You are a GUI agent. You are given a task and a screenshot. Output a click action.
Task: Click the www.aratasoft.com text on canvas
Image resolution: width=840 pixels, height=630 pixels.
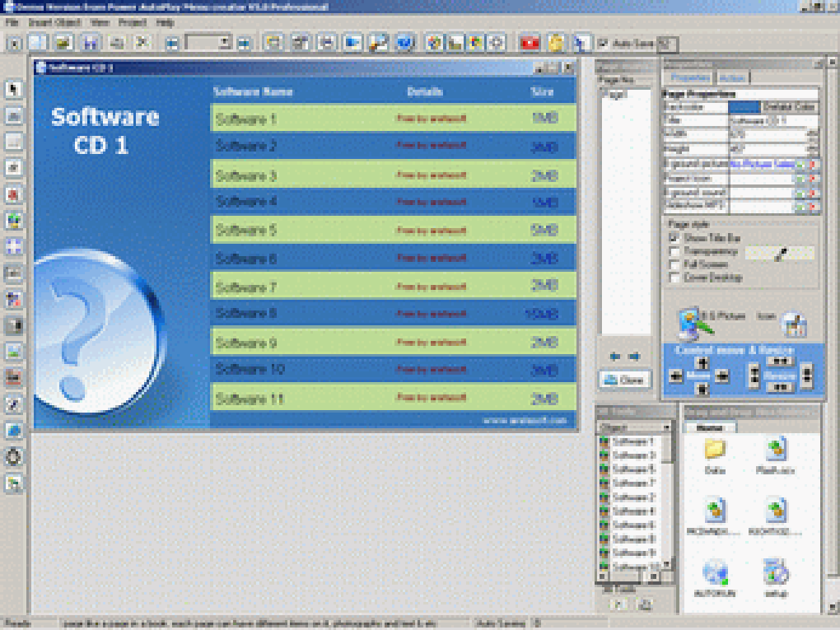(x=525, y=421)
